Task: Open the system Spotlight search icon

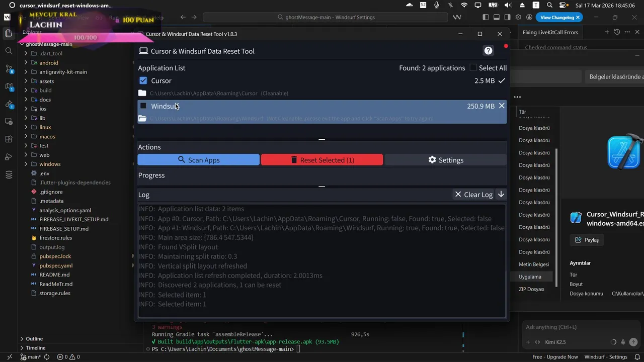Action: 549,5
